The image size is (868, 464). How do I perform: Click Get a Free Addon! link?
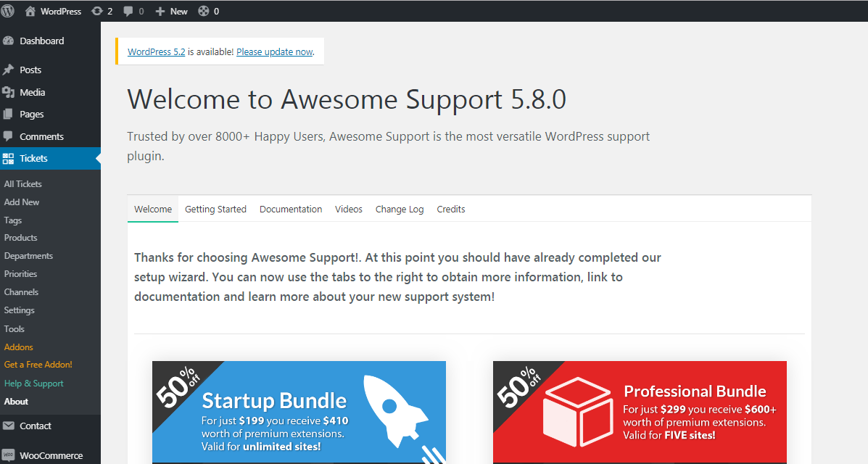click(x=38, y=365)
